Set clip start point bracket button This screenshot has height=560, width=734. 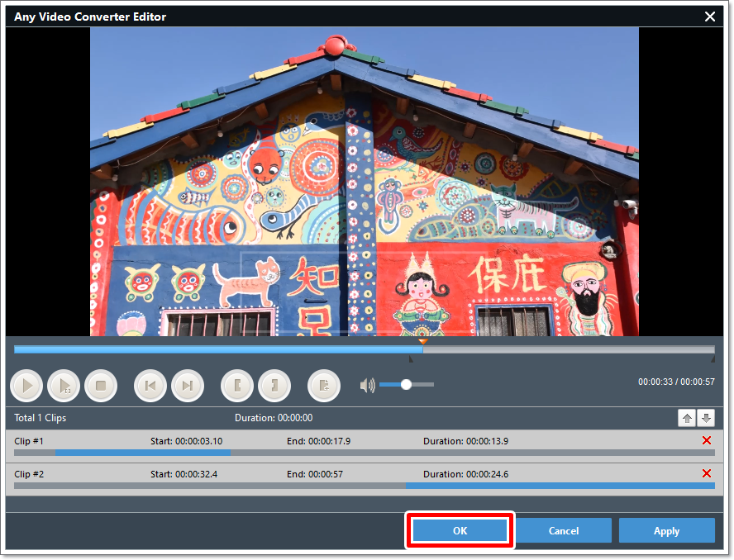[x=237, y=386]
